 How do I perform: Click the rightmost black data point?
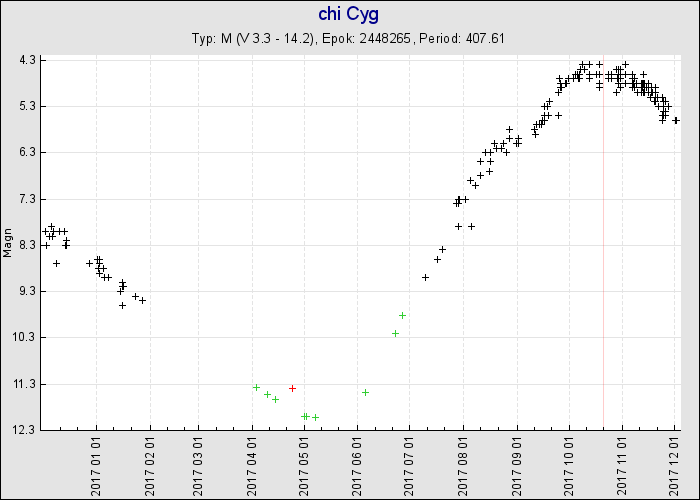676,120
